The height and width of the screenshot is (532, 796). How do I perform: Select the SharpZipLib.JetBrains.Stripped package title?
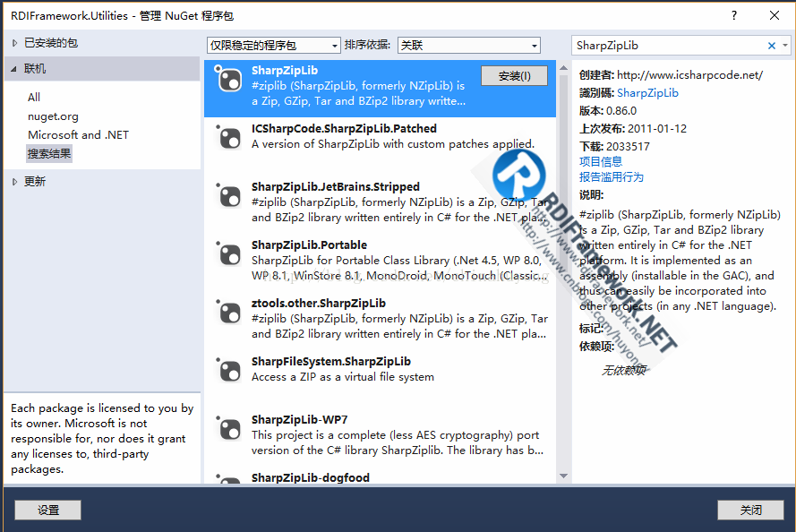[336, 187]
